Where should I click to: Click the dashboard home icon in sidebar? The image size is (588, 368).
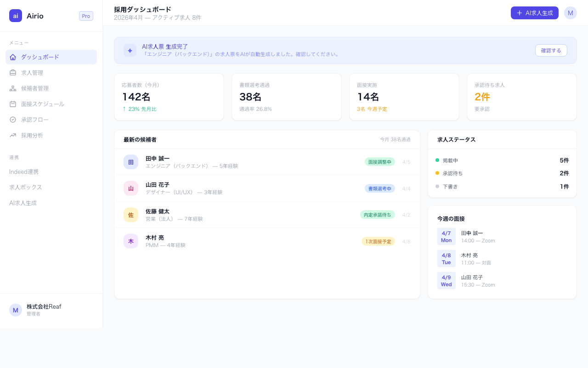click(13, 57)
